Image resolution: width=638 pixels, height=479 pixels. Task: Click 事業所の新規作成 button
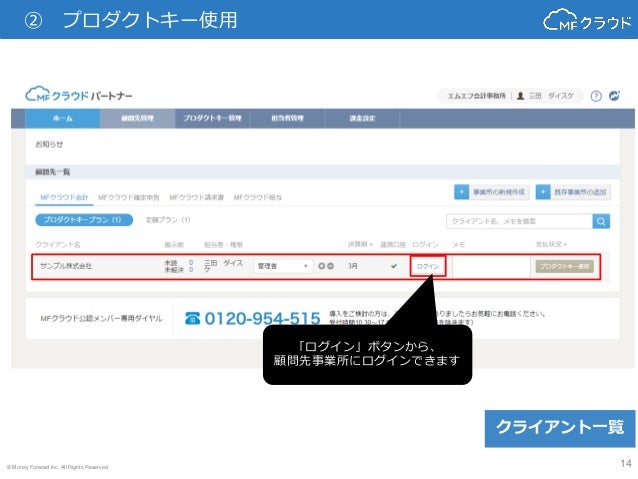tap(492, 192)
